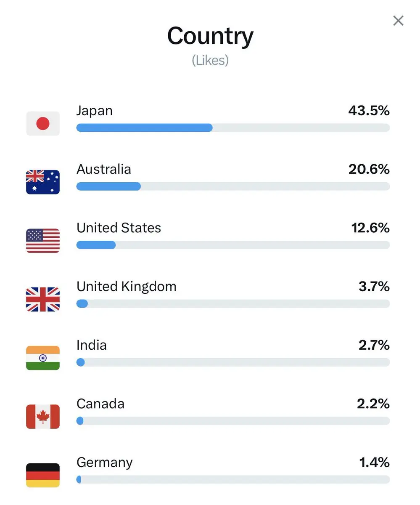Click the India flag icon
This screenshot has height=505, width=420.
43,358
